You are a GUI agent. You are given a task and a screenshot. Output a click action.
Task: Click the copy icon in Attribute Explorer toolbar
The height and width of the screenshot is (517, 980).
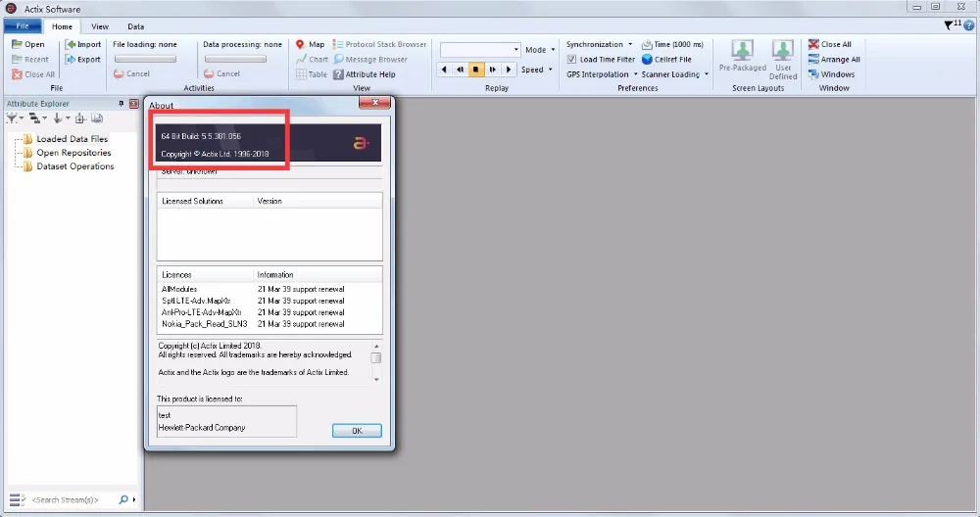coord(97,118)
